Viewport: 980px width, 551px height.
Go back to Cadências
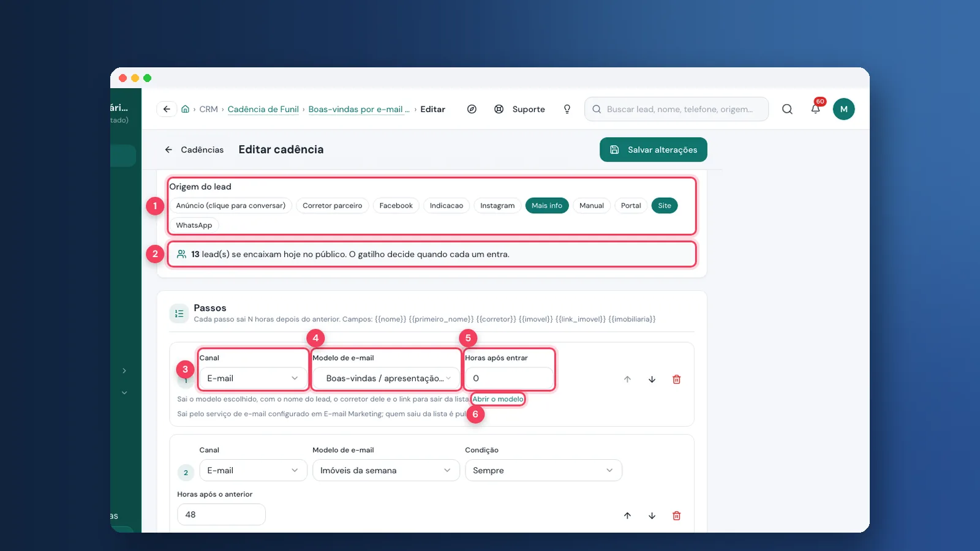coord(194,149)
